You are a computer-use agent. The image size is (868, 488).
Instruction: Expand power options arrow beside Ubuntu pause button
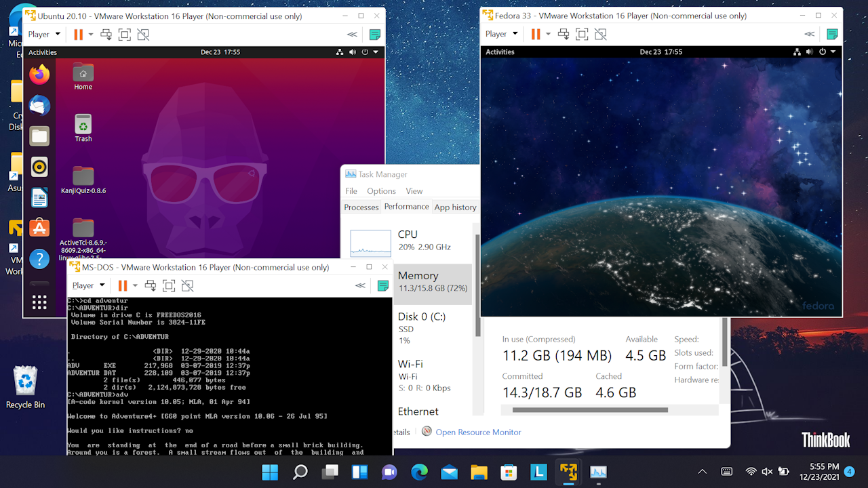click(x=91, y=35)
